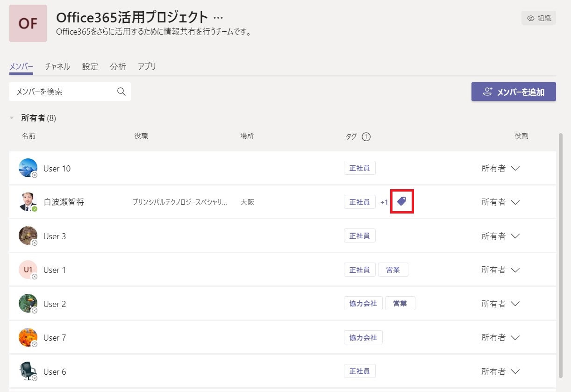Click the name 白波瀬智将
Image resolution: width=571 pixels, height=392 pixels.
click(x=64, y=202)
